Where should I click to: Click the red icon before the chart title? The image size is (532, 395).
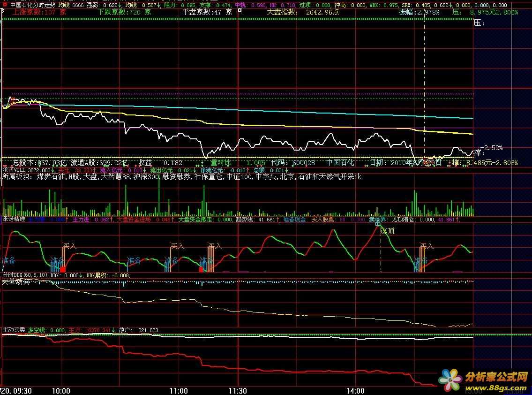[x=4, y=4]
